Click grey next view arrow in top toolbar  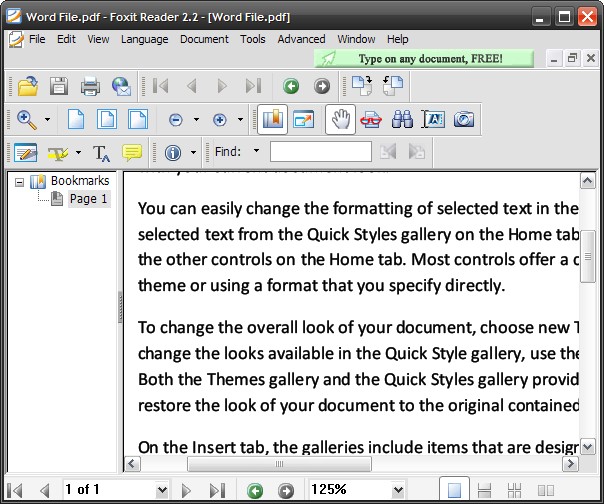[x=322, y=86]
